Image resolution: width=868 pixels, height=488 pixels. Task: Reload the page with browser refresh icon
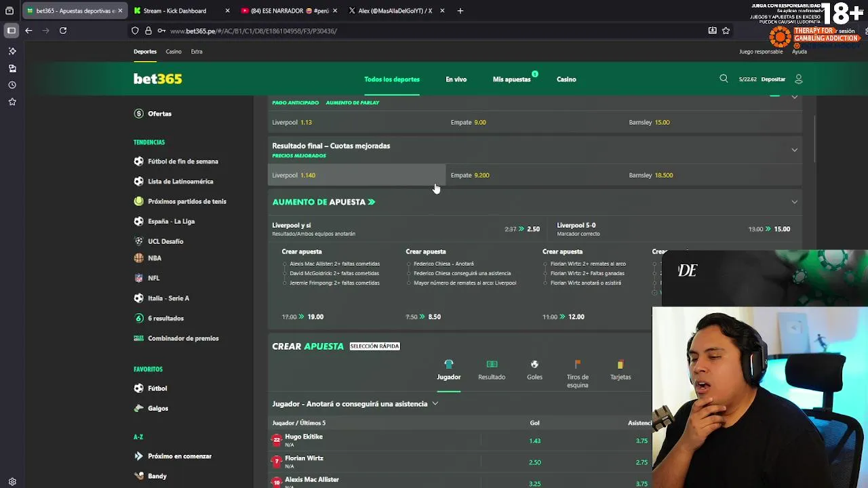pos(63,30)
